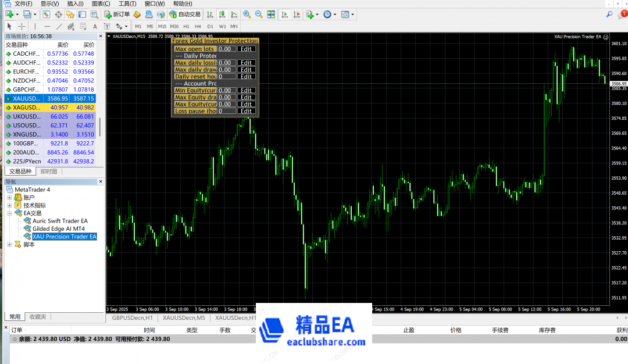Tile chart windows icon
The image size is (628, 364).
point(271,15)
